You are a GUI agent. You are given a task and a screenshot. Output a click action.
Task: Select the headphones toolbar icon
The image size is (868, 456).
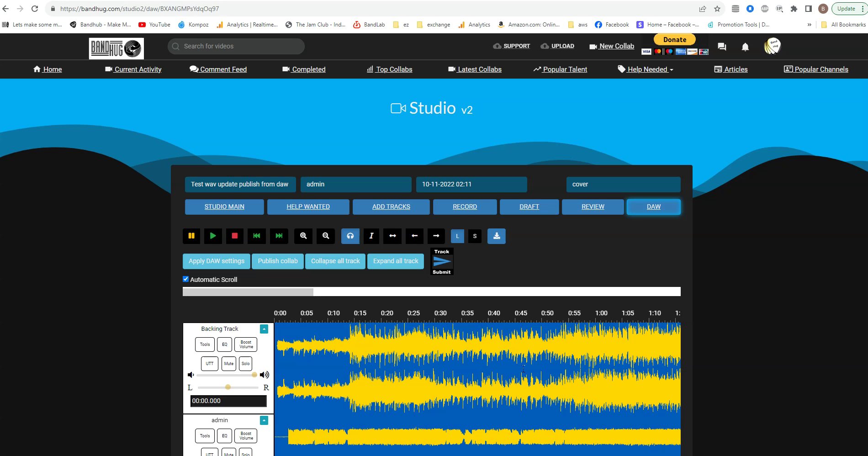click(x=350, y=236)
